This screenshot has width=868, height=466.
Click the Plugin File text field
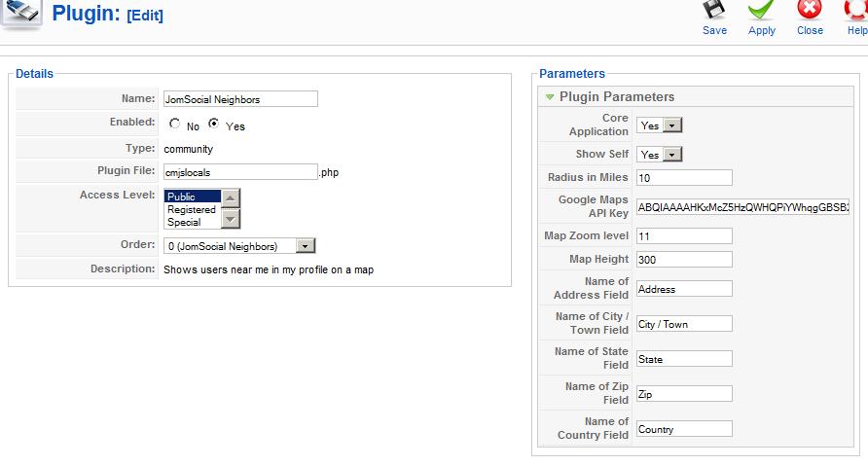(239, 172)
